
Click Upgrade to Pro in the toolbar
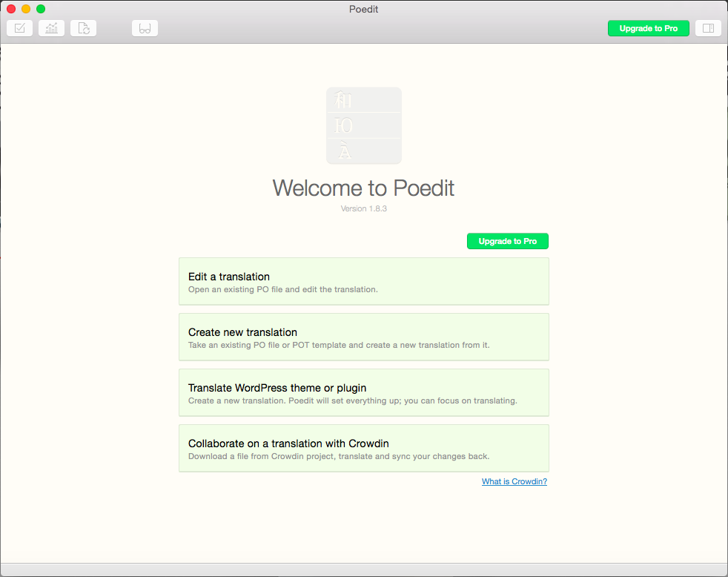coord(649,28)
